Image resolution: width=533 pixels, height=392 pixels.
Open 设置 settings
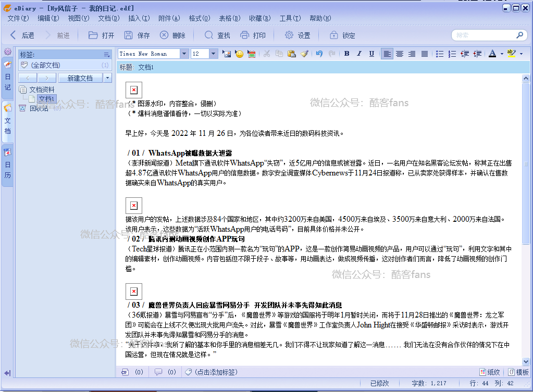[298, 35]
